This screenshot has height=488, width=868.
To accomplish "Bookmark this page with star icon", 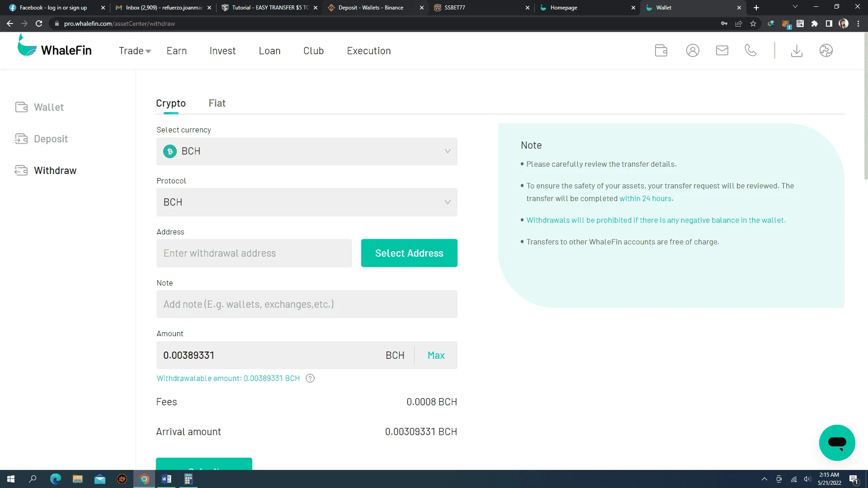I will click(x=753, y=23).
